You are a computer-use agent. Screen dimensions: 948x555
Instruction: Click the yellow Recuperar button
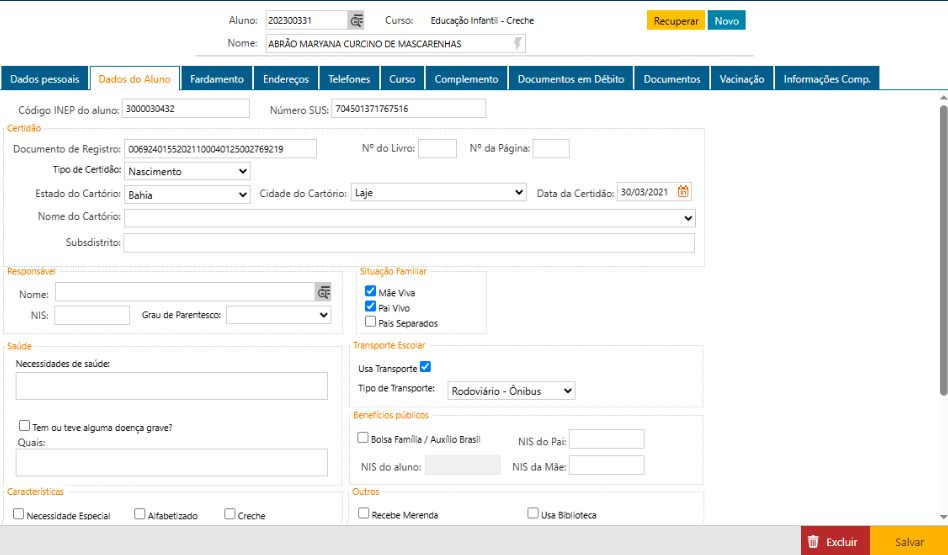click(x=676, y=21)
